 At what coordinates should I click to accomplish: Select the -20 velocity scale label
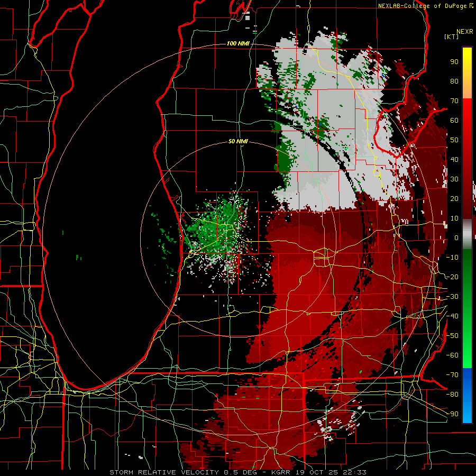tap(452, 277)
